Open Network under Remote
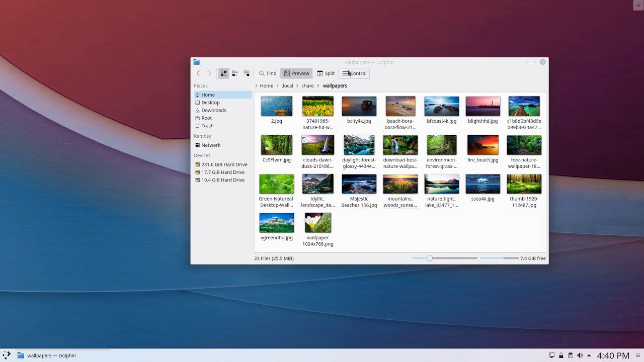The image size is (644, 362). click(x=223, y=145)
